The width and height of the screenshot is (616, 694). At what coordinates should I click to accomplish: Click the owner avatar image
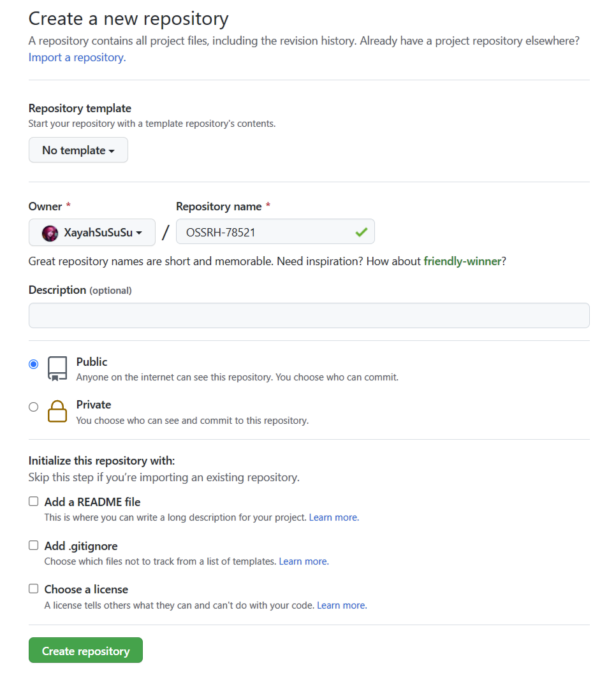click(50, 233)
